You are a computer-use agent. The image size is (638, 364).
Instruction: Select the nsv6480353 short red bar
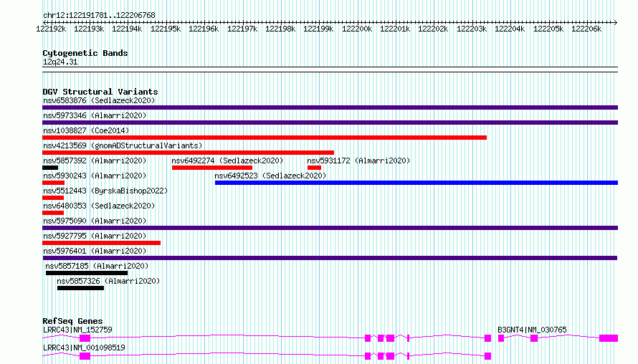click(x=53, y=213)
